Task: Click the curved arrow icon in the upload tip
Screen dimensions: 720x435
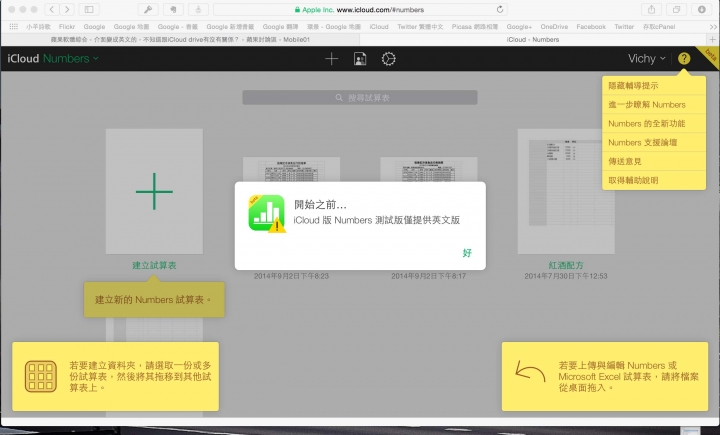Action: (530, 372)
